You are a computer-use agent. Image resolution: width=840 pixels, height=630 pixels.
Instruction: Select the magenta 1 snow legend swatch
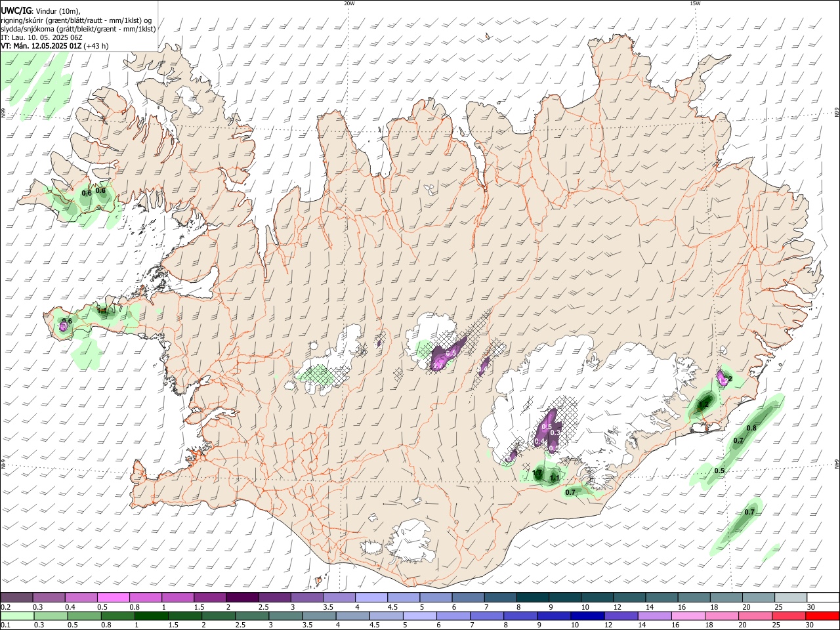click(x=178, y=598)
